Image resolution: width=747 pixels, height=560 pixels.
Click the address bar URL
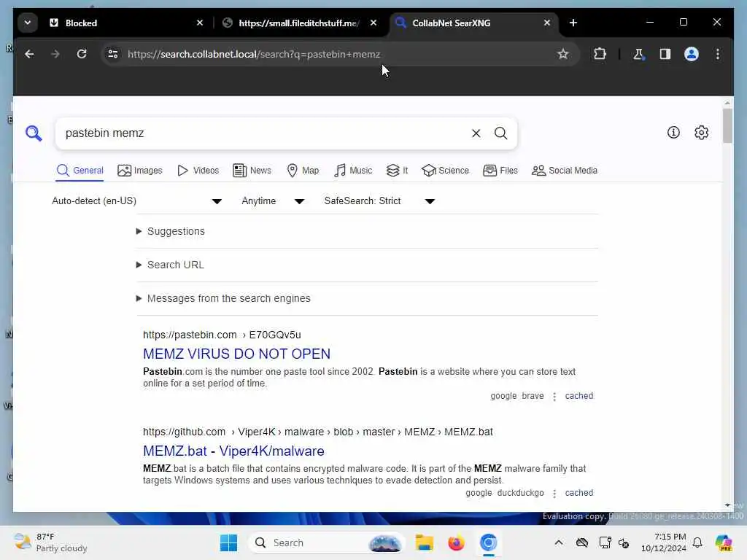[254, 54]
